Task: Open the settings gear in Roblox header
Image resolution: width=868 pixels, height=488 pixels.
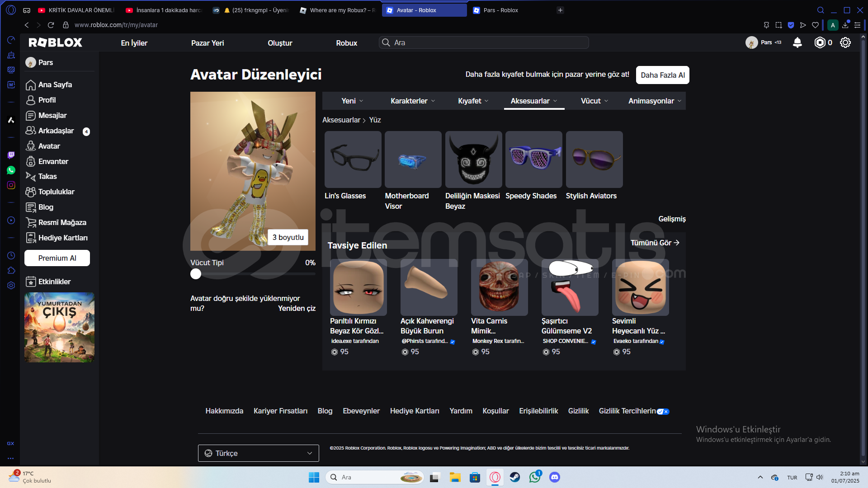Action: coord(845,42)
